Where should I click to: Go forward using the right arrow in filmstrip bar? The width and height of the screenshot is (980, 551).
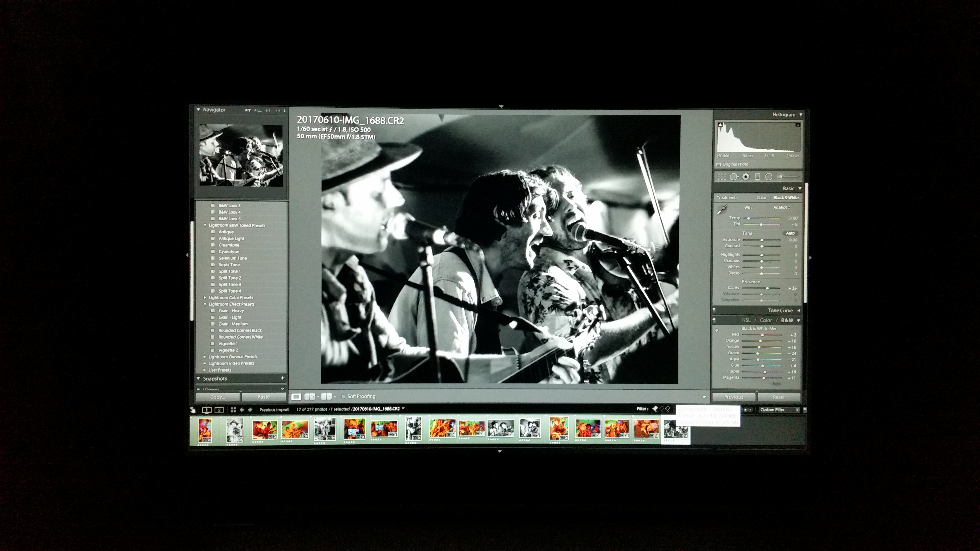coord(250,410)
